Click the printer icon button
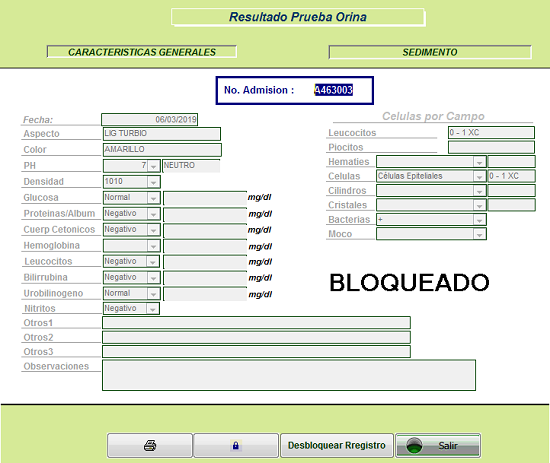The width and height of the screenshot is (550, 463). [150, 445]
